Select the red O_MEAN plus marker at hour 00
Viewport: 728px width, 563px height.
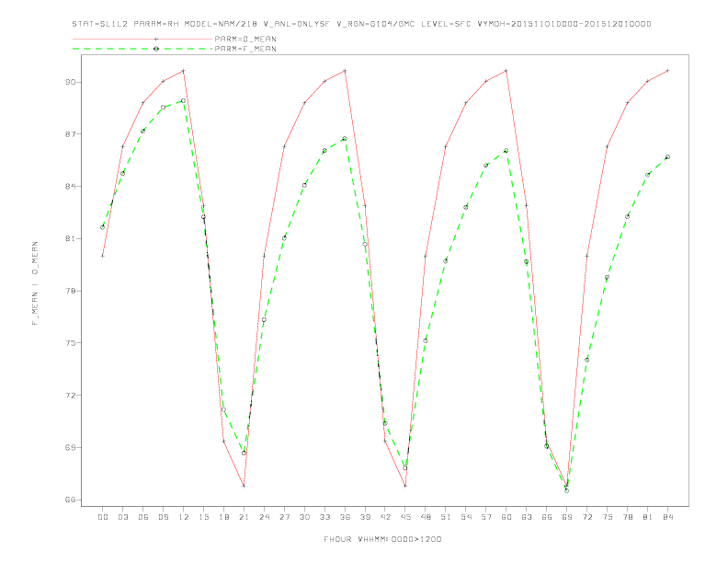click(103, 256)
